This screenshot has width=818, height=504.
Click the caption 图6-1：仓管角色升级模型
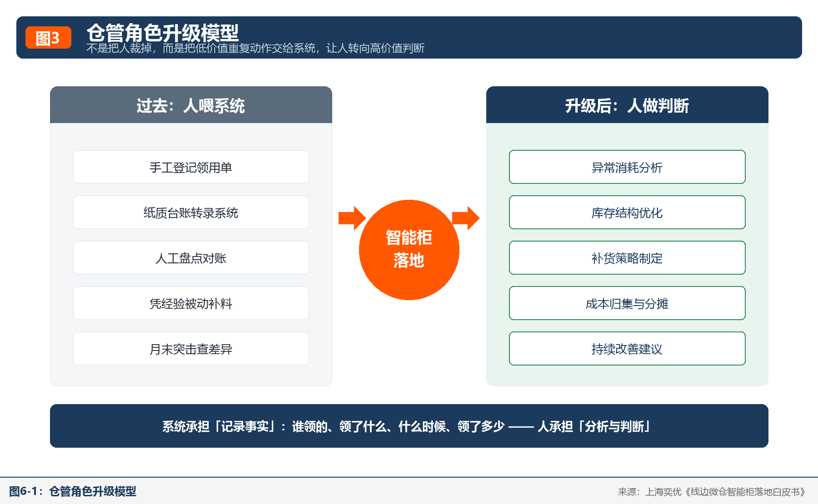pos(73,491)
